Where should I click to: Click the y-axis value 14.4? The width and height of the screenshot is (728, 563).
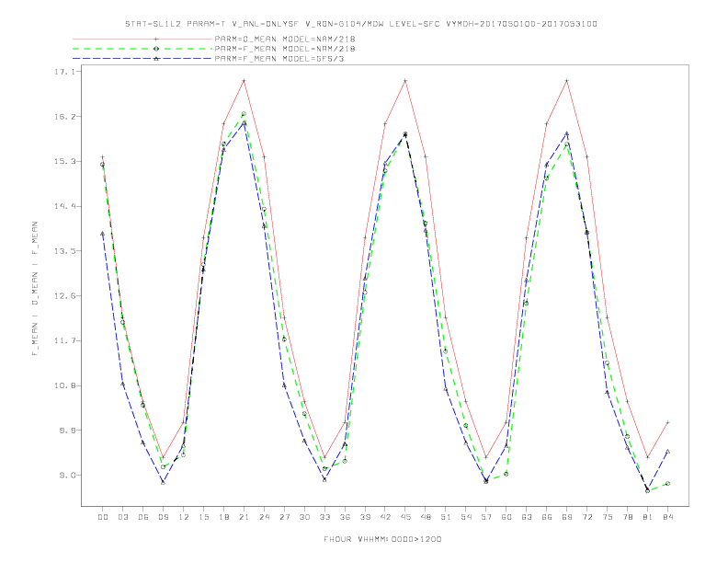[64, 206]
